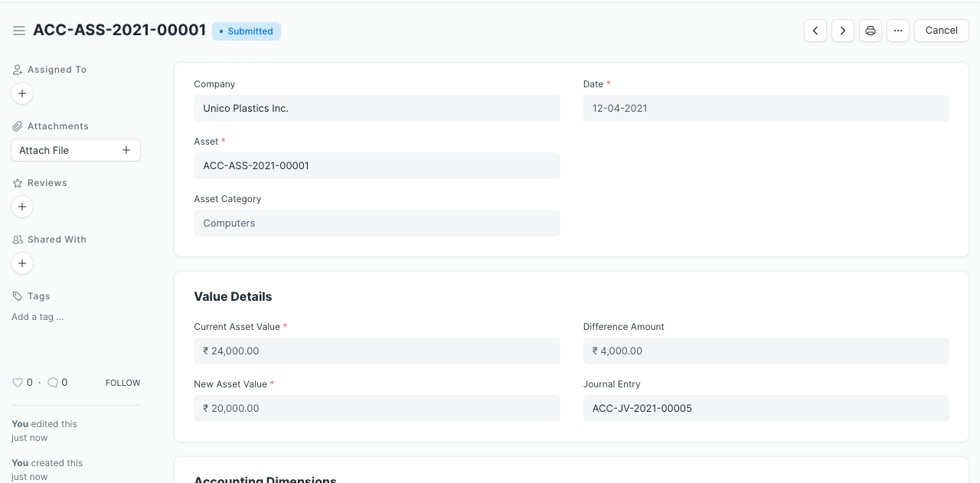Click the New Asset Value field
The width and height of the screenshot is (980, 483).
(377, 408)
